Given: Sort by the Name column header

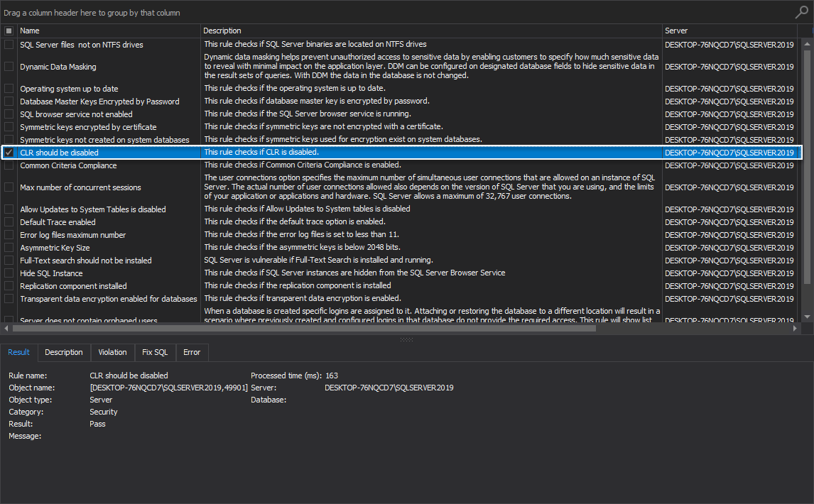Looking at the screenshot, I should click(109, 31).
